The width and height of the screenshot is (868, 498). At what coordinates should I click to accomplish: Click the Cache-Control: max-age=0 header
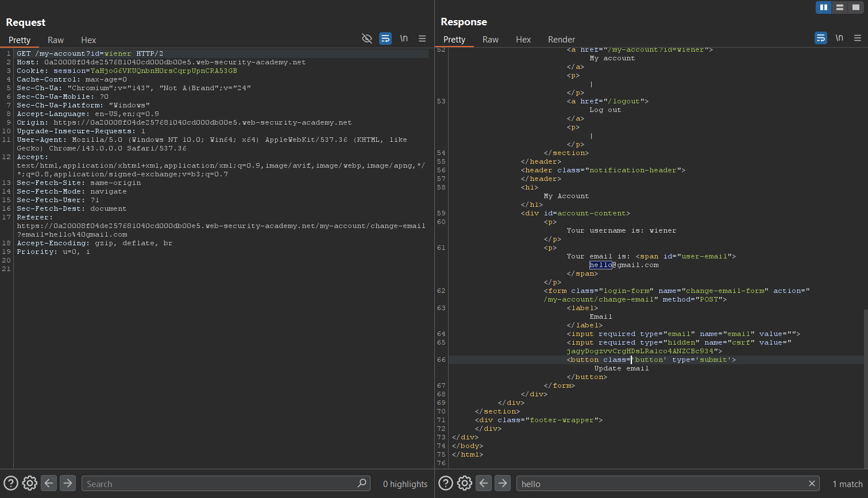[x=72, y=79]
